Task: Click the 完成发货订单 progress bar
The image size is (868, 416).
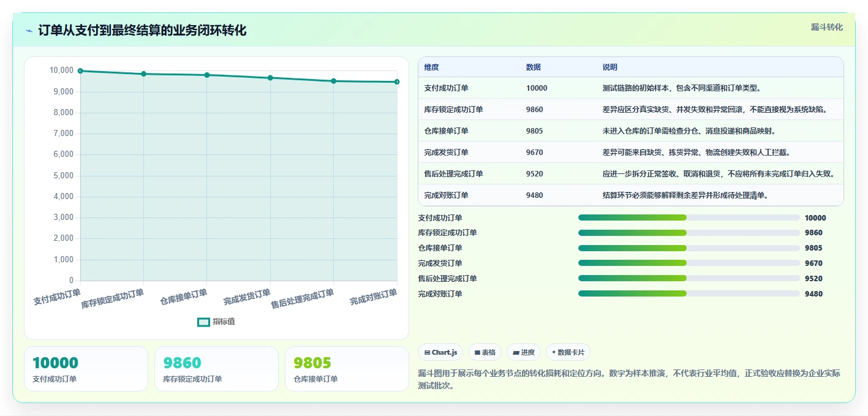Action: (x=689, y=263)
